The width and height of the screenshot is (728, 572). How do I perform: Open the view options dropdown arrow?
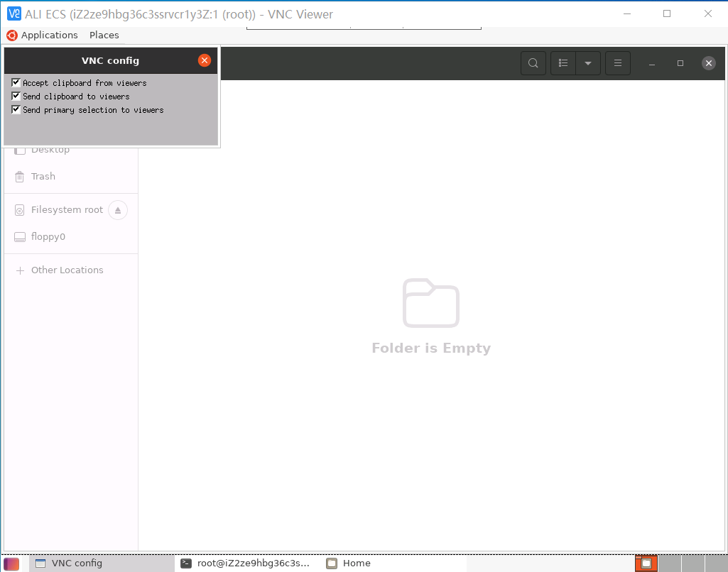[x=588, y=63]
